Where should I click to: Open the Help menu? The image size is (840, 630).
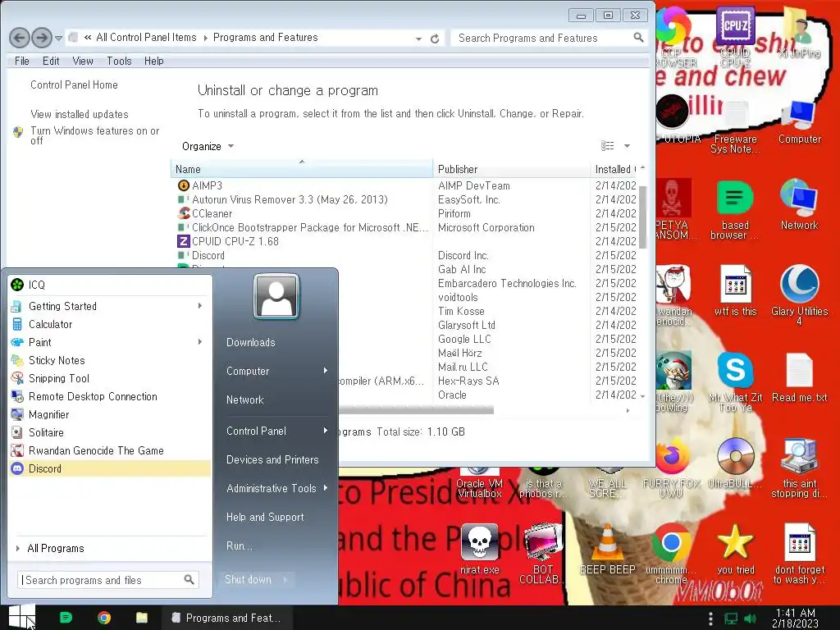pyautogui.click(x=153, y=61)
